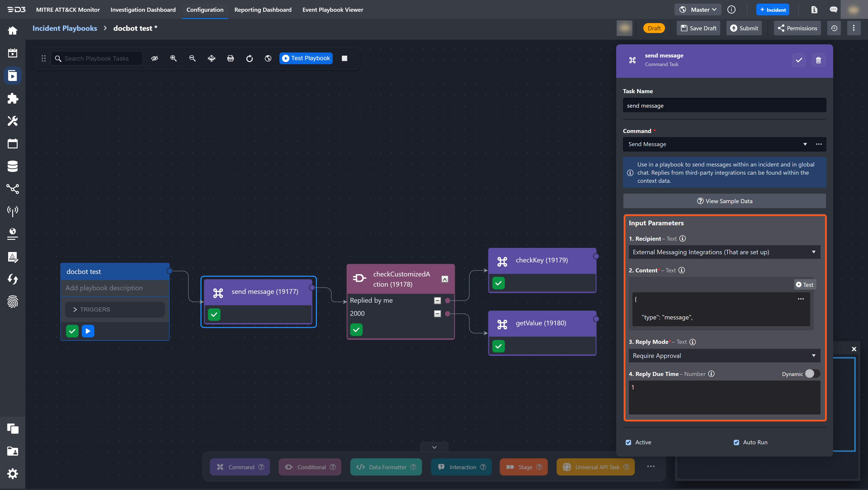Screen dimensions: 868x490
Task: Click the refresh icon in the canvas toolbar
Action: click(249, 58)
